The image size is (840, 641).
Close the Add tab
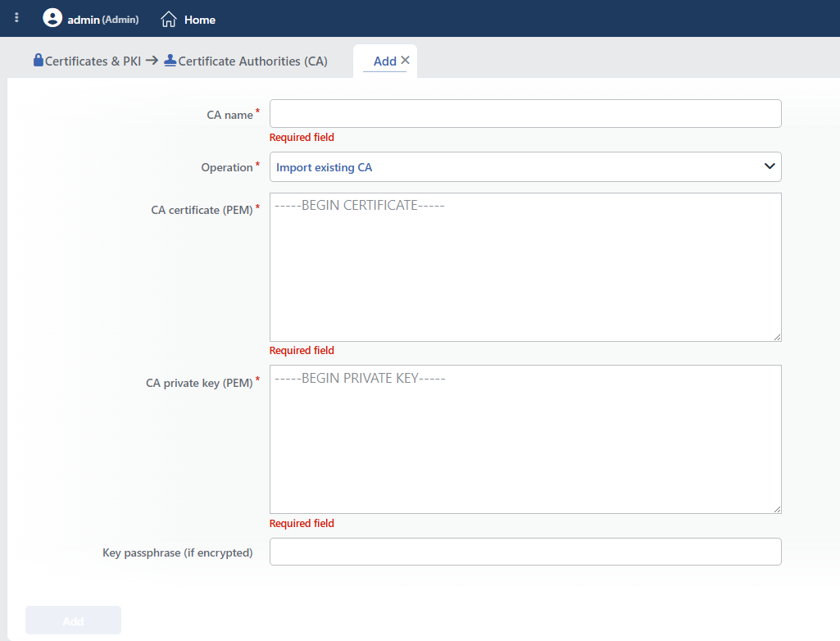click(406, 60)
